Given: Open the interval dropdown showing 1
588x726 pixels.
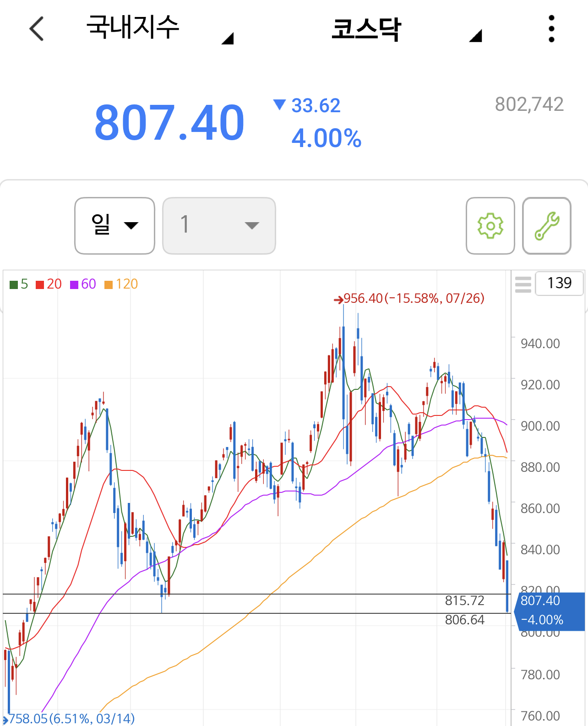Looking at the screenshot, I should click(x=219, y=225).
